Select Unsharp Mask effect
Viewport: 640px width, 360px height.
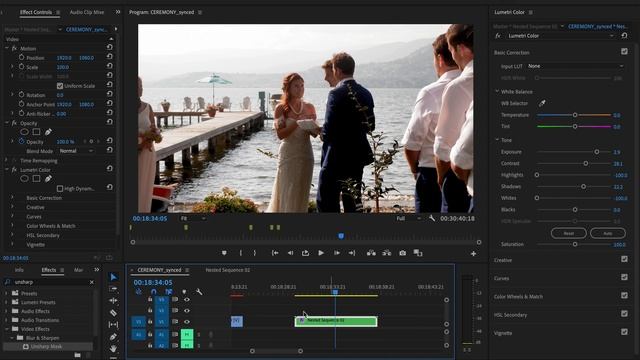(47, 347)
